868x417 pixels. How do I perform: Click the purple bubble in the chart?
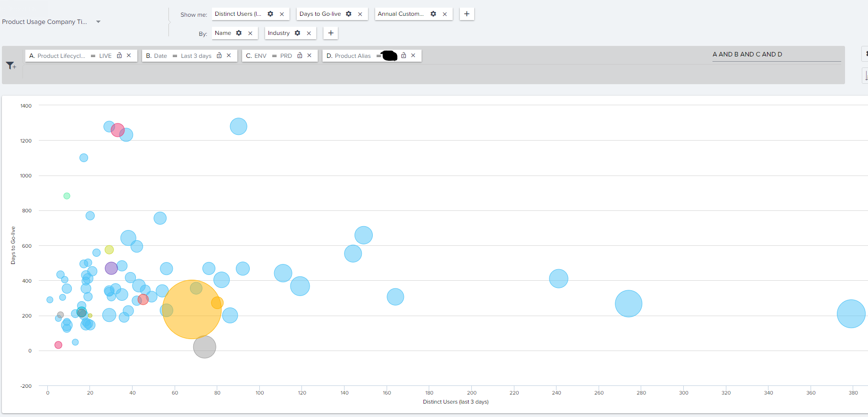click(111, 268)
